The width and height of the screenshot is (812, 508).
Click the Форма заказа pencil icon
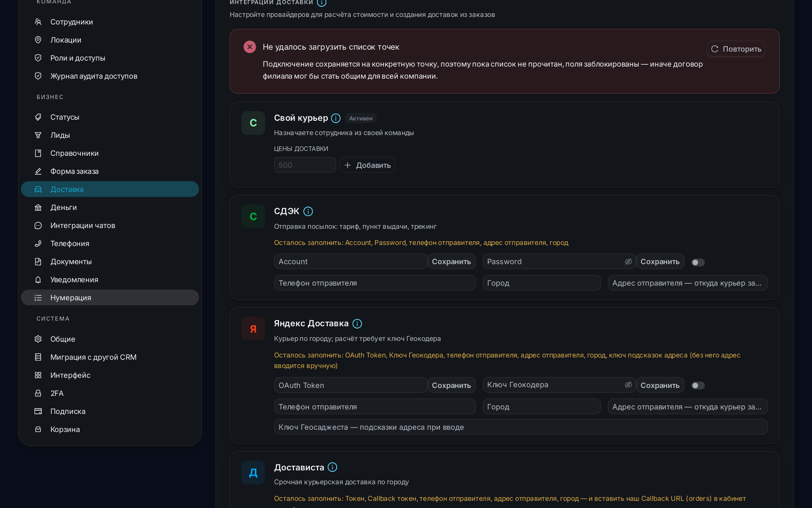tap(38, 171)
